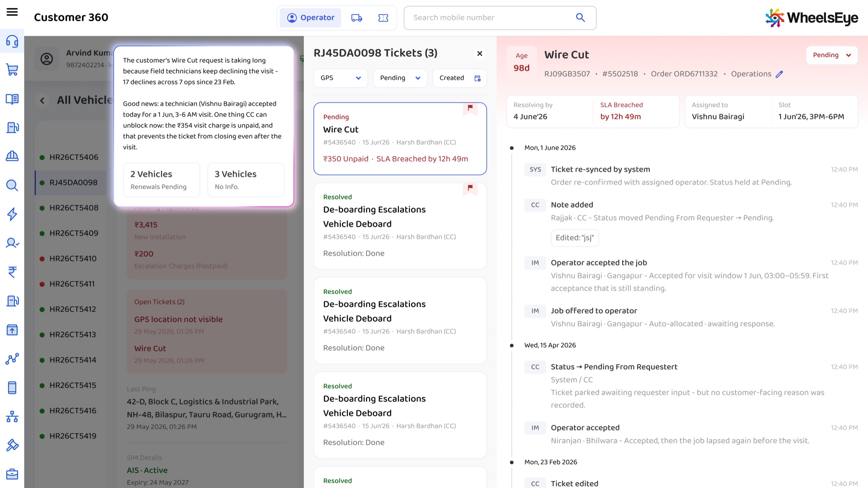Click the Edited: "jsj" chip
Image resolution: width=868 pixels, height=488 pixels.
(575, 238)
